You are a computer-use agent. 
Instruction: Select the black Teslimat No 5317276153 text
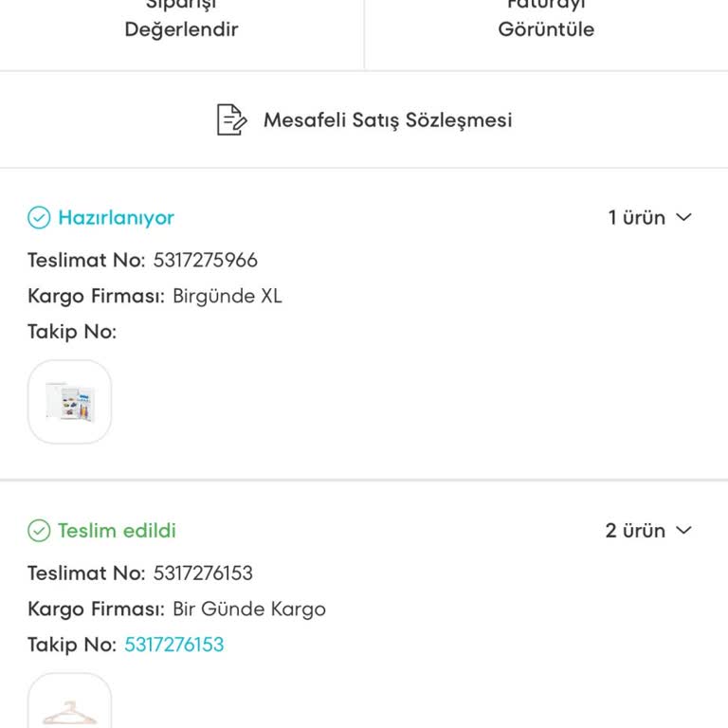click(203, 573)
